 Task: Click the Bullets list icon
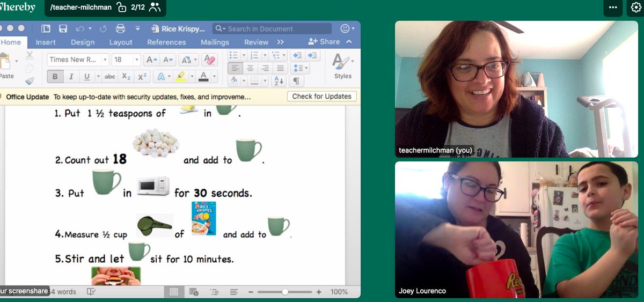pyautogui.click(x=233, y=55)
